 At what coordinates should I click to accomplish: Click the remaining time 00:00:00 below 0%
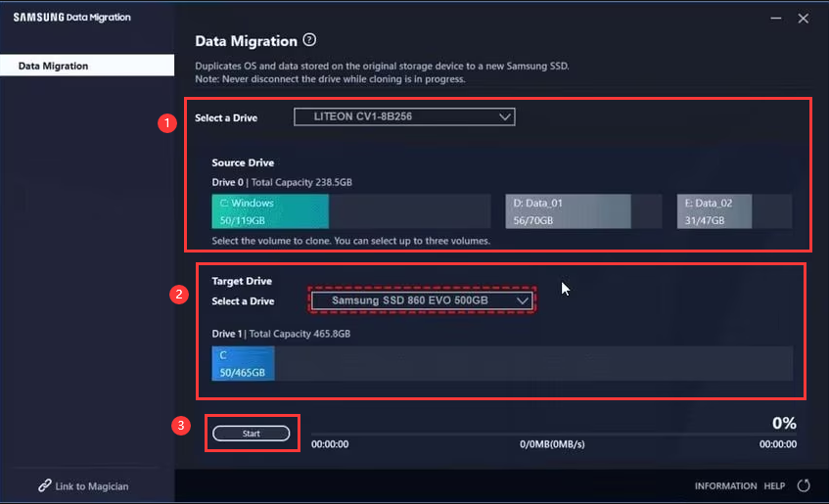[778, 444]
